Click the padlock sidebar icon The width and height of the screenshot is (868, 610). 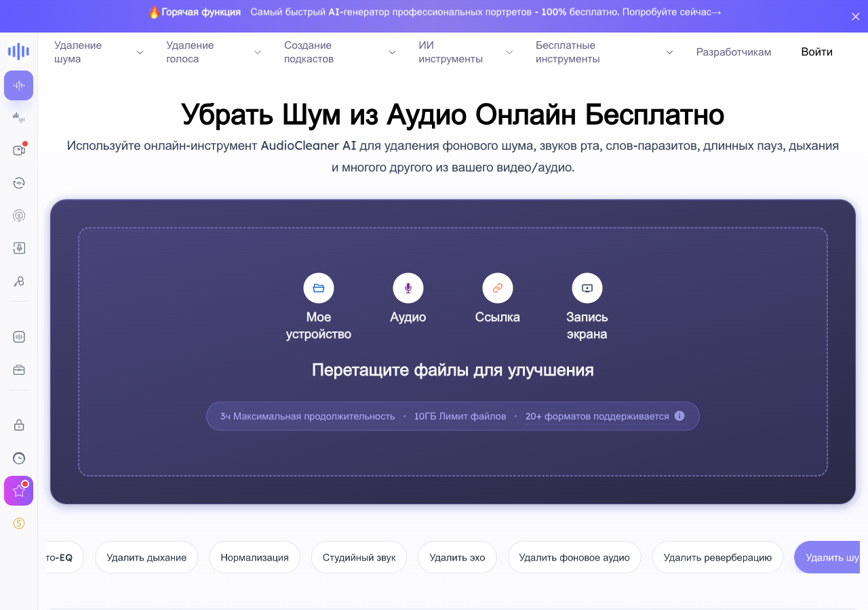click(19, 425)
